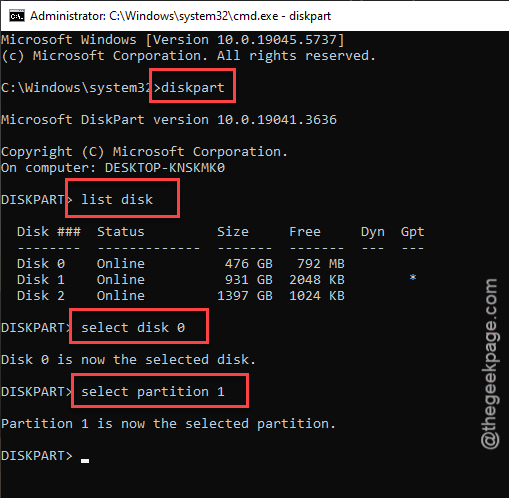Click the Gpt asterisk for Disk 1
The image size is (509, 498).
coord(413,278)
